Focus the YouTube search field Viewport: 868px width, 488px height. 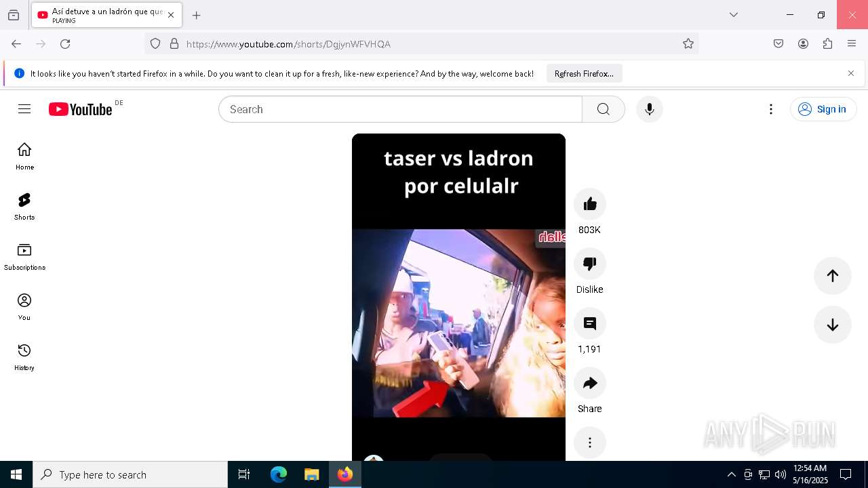click(400, 109)
